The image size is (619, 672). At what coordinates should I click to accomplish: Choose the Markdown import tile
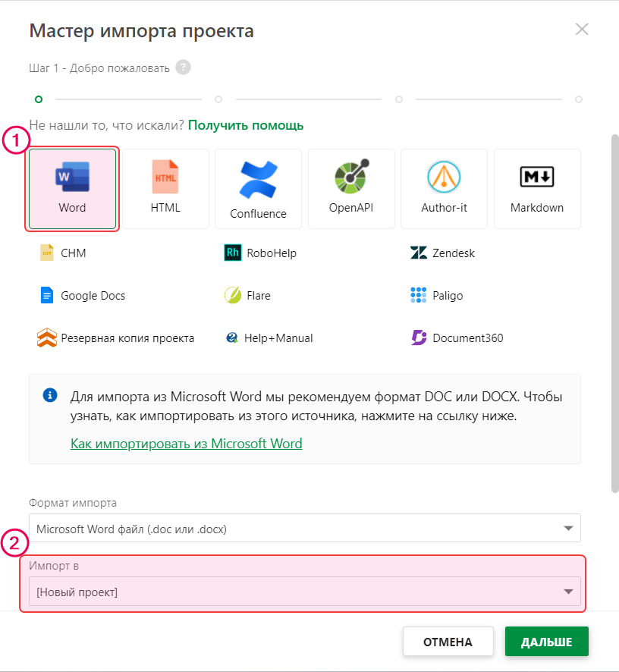pyautogui.click(x=537, y=189)
